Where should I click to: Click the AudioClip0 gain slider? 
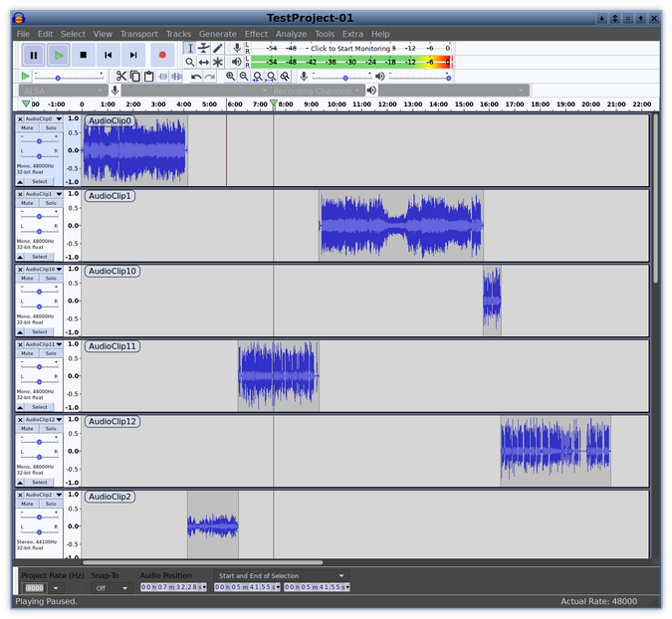click(x=39, y=141)
